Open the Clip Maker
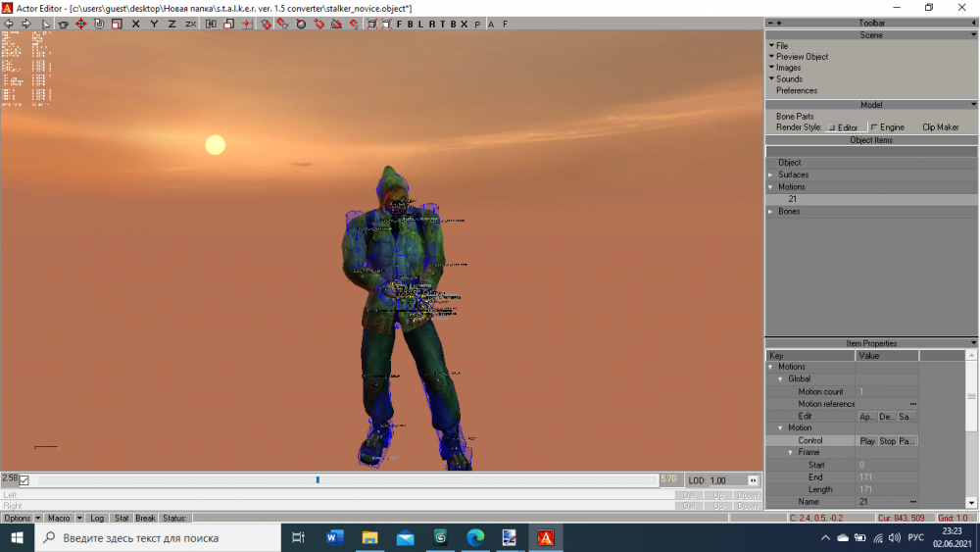980x552 pixels. tap(940, 127)
